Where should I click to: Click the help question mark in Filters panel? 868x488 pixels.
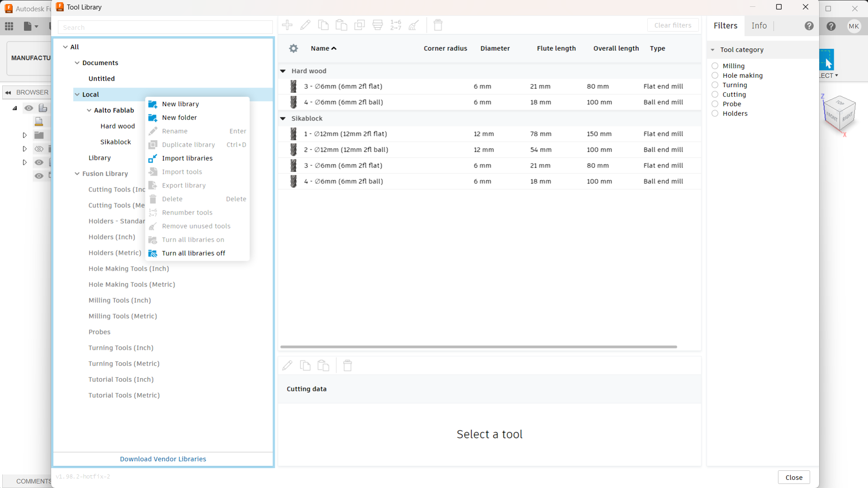point(809,26)
